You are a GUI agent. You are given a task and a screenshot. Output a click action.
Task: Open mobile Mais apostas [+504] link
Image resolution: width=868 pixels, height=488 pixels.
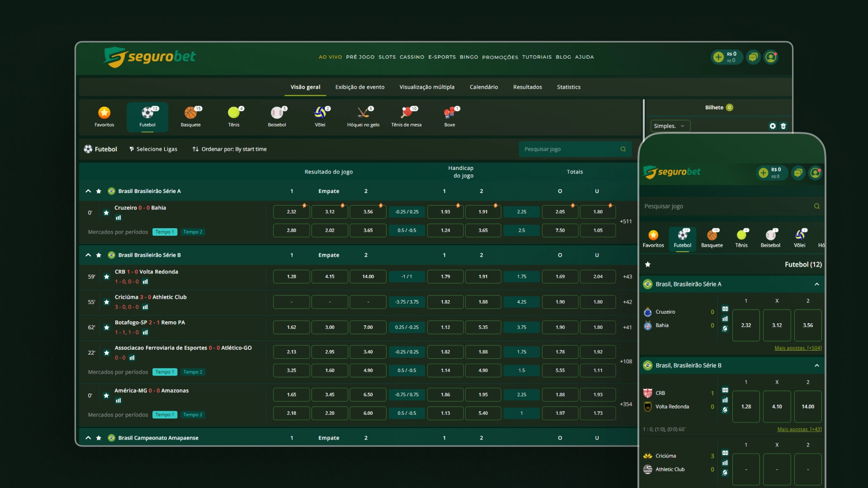tap(798, 348)
